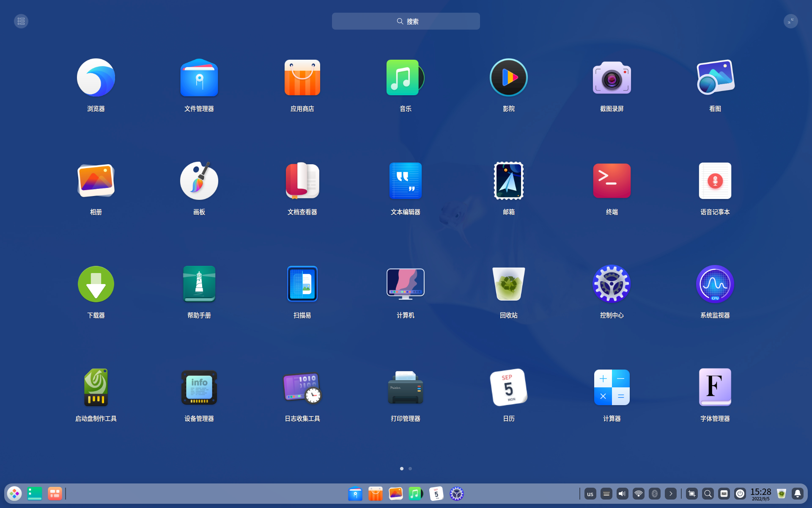812x508 pixels.
Task: Toggle Bluetooth in the dock tray
Action: click(655, 494)
